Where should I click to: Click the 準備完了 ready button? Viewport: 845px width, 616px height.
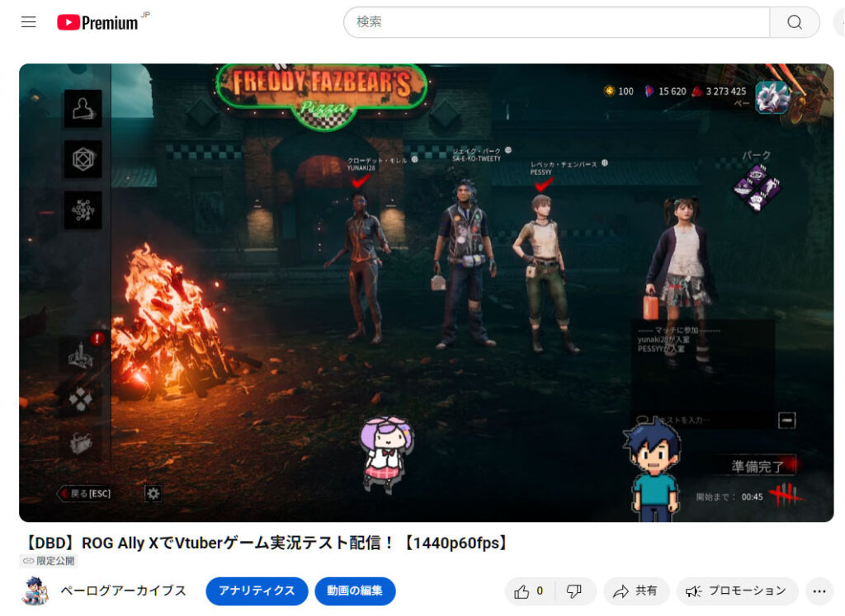[758, 466]
